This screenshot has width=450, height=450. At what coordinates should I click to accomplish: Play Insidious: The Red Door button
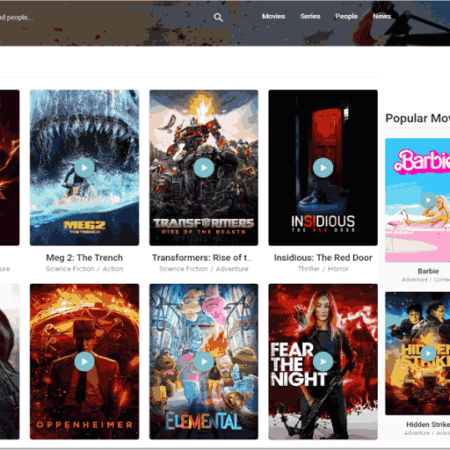coord(323,168)
